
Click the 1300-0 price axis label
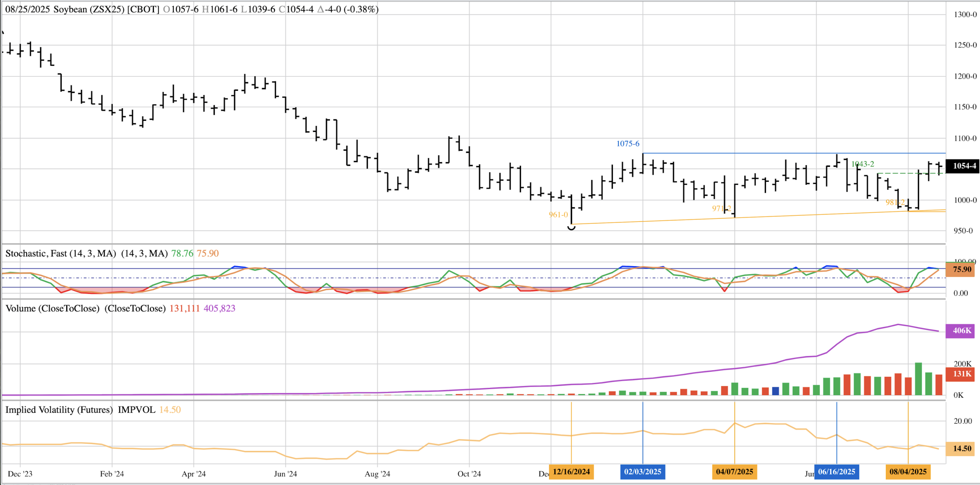(x=965, y=15)
